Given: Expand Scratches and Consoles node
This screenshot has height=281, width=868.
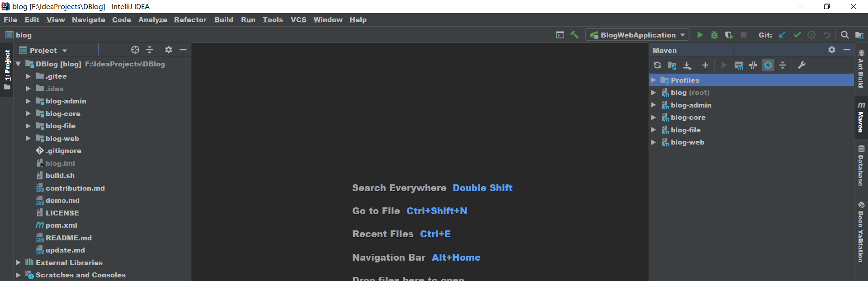Looking at the screenshot, I should tap(18, 275).
